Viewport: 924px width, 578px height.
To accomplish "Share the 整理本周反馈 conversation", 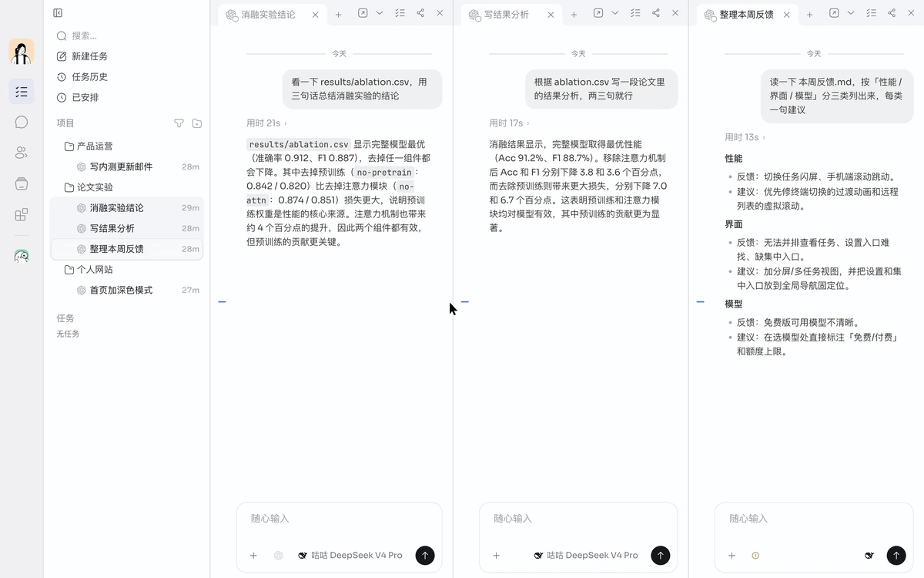I will click(892, 13).
